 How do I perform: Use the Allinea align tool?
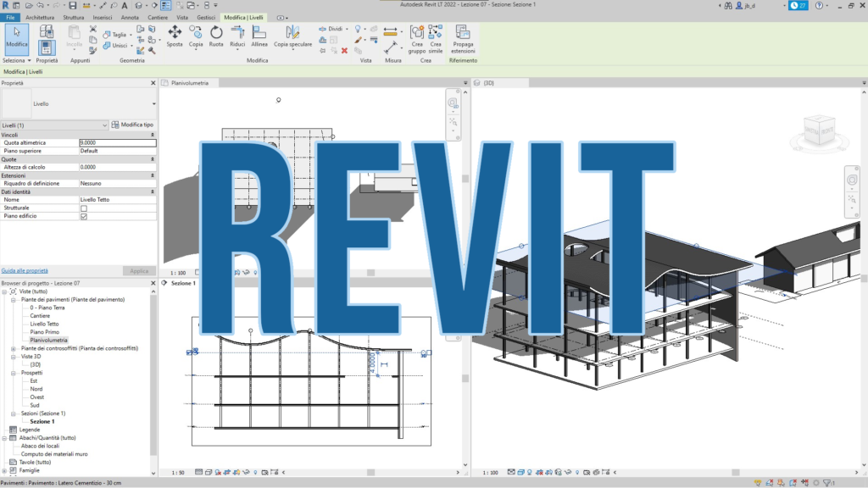(259, 36)
